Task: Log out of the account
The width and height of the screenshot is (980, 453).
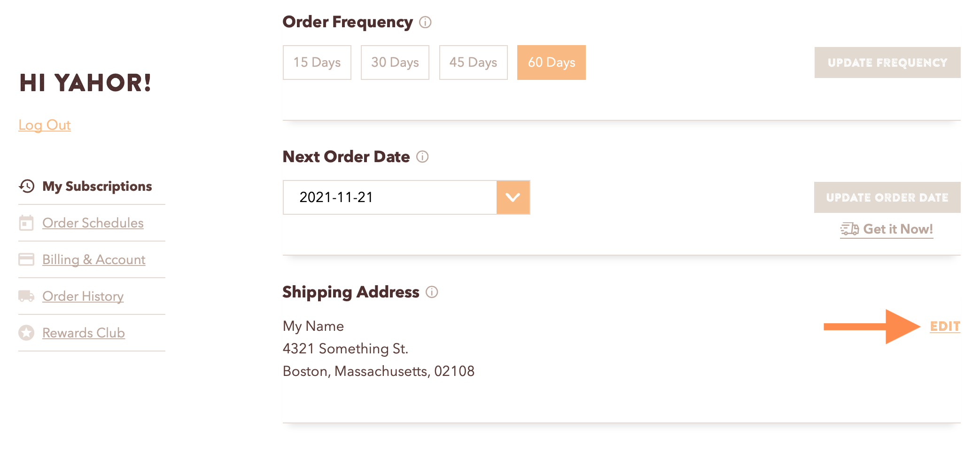Action: tap(45, 125)
